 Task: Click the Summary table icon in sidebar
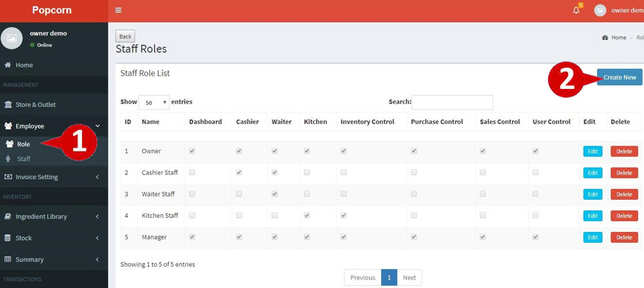[8, 259]
